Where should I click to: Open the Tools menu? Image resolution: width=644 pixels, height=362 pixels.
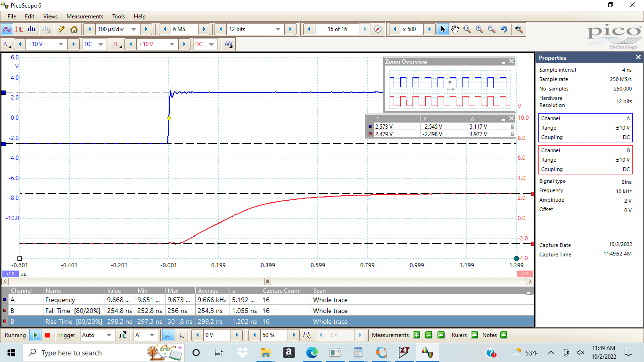118,16
